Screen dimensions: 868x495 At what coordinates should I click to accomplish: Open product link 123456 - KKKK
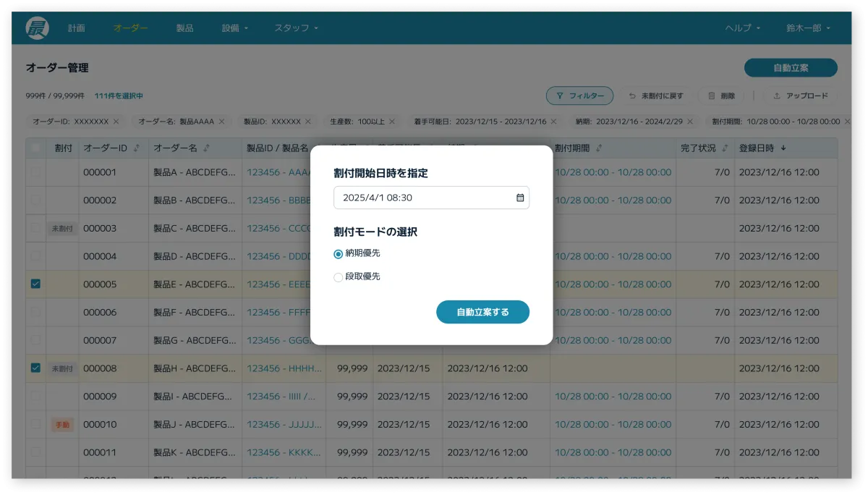(x=284, y=452)
